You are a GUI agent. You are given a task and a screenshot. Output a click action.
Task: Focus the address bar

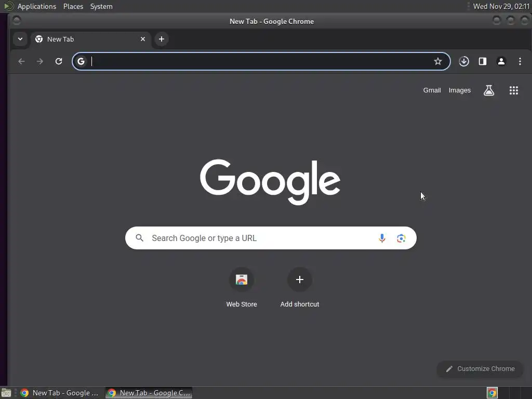click(x=261, y=61)
